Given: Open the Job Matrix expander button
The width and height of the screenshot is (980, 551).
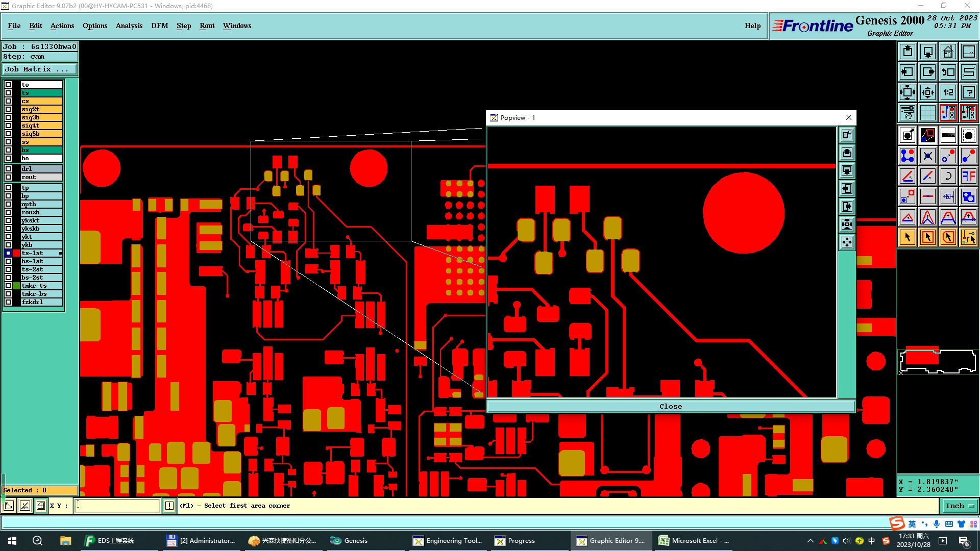Looking at the screenshot, I should pyautogui.click(x=40, y=69).
